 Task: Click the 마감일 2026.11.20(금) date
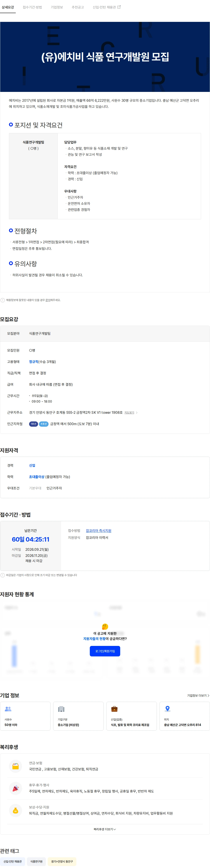click(x=36, y=556)
